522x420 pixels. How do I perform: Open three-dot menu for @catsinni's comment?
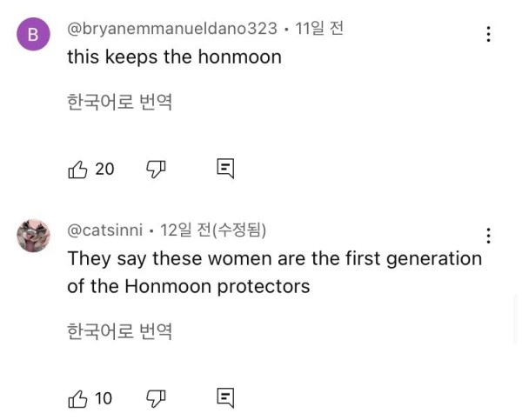point(488,236)
